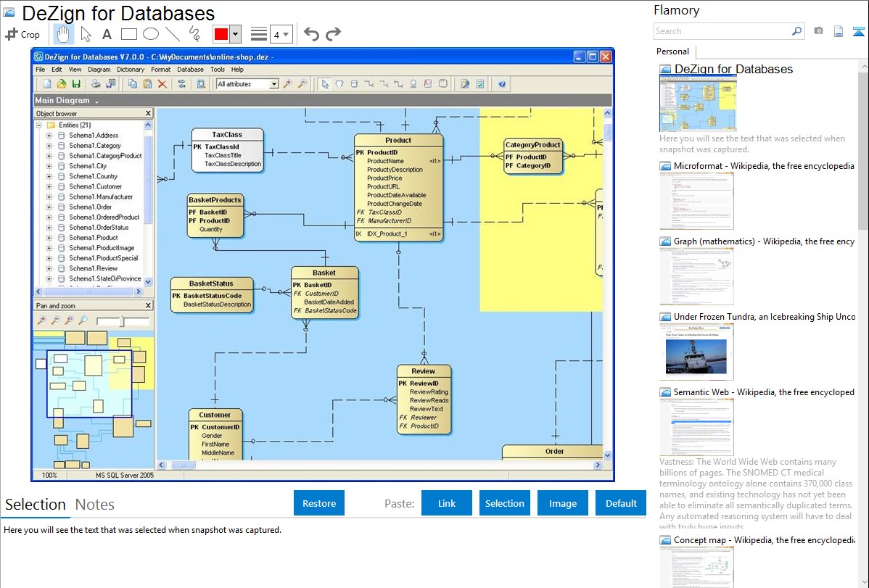
Task: Open the Tools menu
Action: (x=218, y=70)
